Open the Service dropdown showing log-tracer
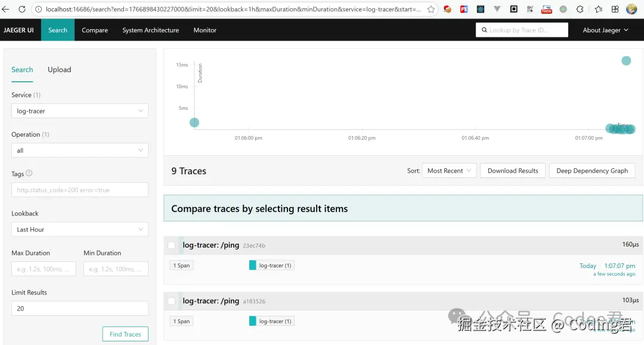644x345 pixels. click(80, 110)
